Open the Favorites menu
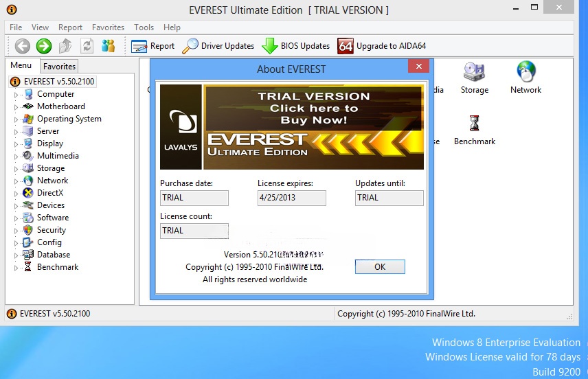The width and height of the screenshot is (588, 379). point(108,27)
